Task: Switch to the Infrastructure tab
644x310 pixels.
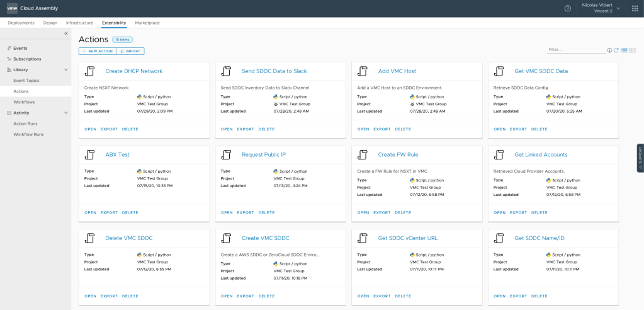Action: (x=79, y=23)
